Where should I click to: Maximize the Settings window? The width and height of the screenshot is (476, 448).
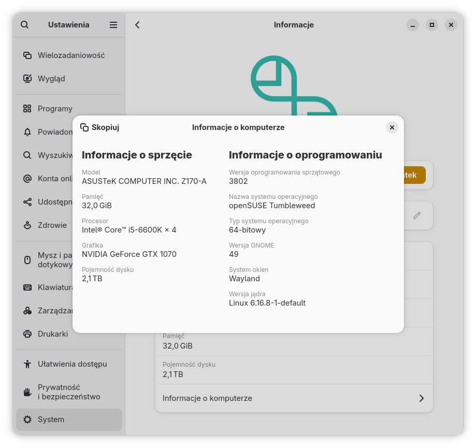432,25
